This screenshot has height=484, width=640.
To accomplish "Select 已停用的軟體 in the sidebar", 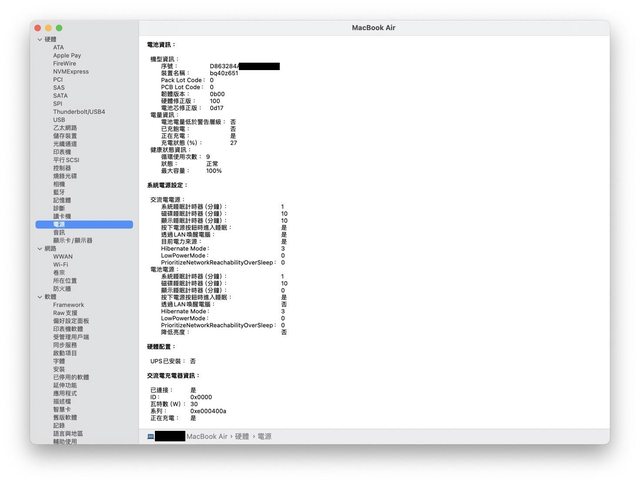I will 71,377.
